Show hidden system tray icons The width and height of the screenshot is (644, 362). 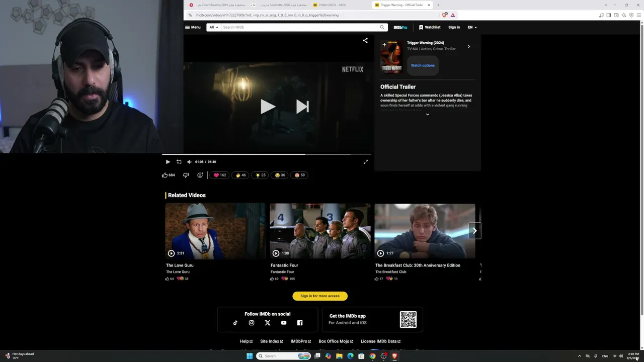(579, 356)
